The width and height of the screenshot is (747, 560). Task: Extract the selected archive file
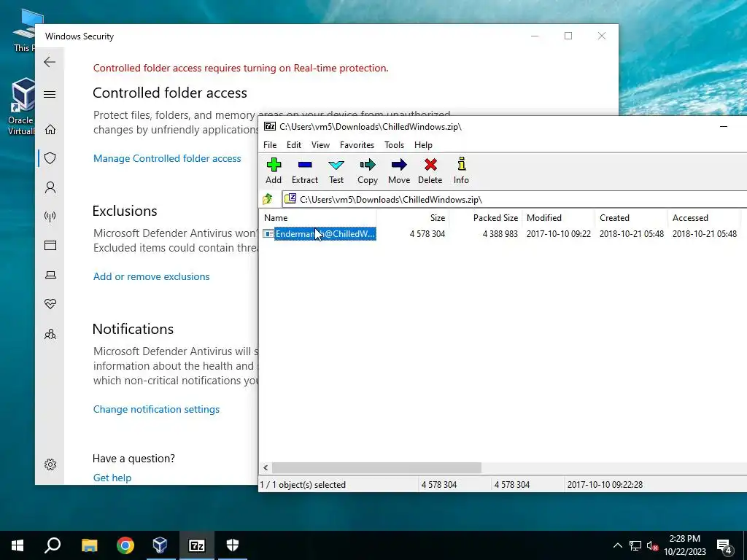click(x=305, y=171)
